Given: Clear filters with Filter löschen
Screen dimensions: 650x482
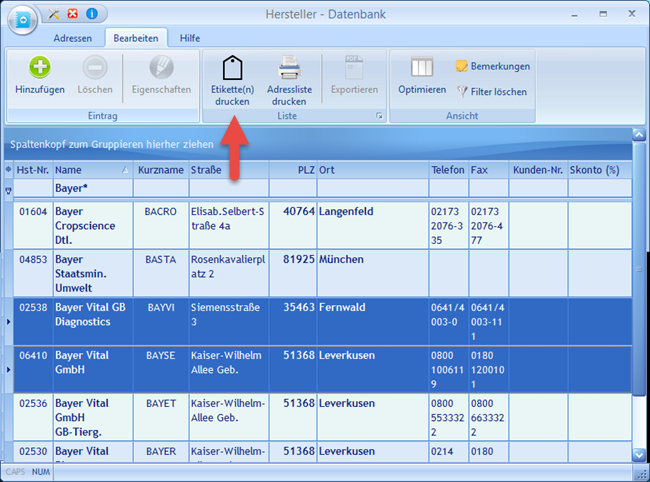Looking at the screenshot, I should point(492,91).
